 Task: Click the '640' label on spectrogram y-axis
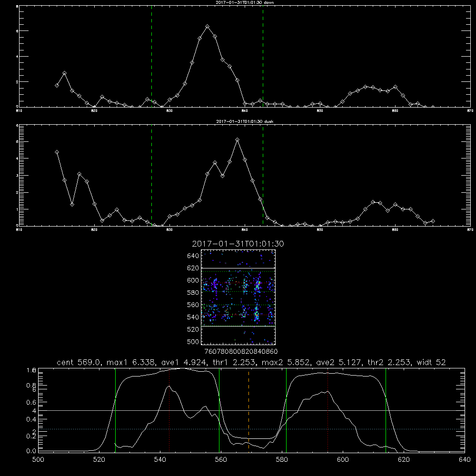[193, 256]
